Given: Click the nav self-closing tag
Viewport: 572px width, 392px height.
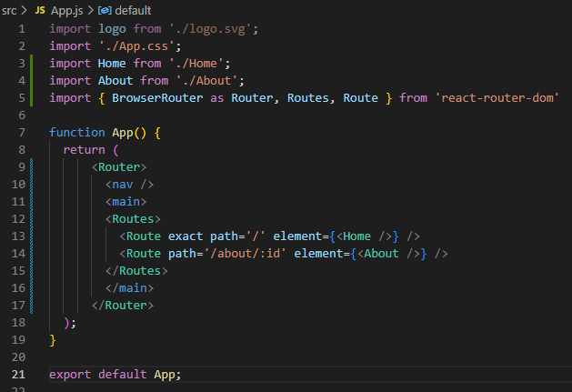Looking at the screenshot, I should [x=129, y=185].
